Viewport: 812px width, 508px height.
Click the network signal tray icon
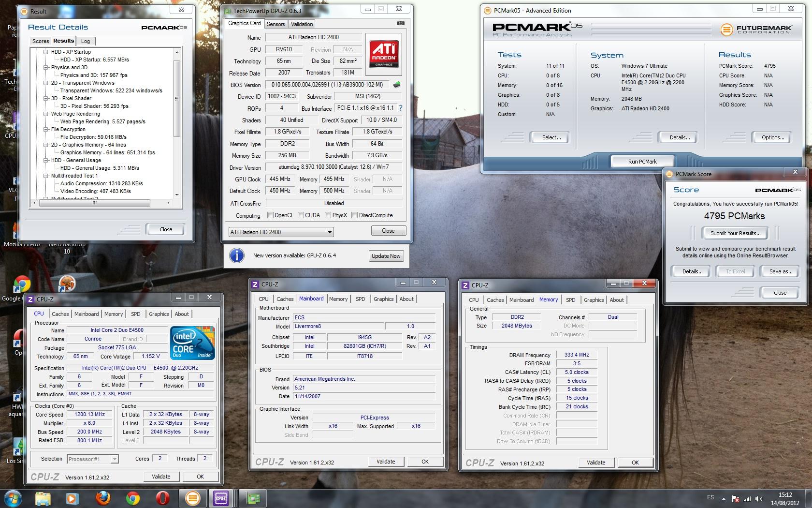pos(747,498)
